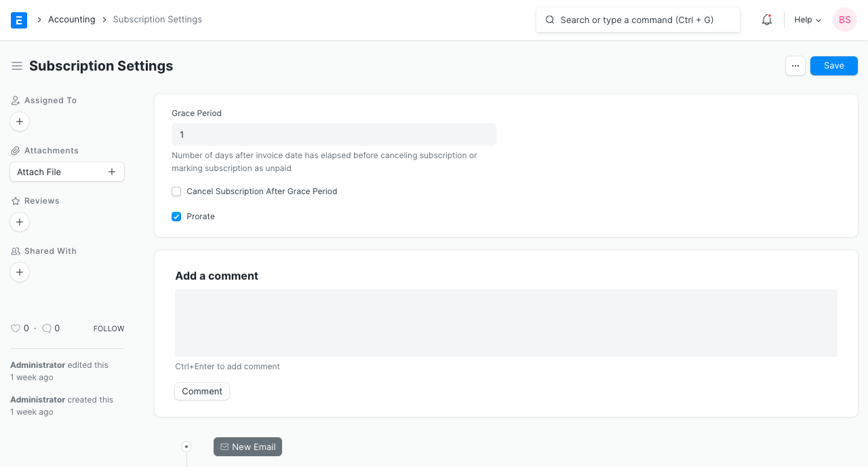Expand the Help dropdown
Viewport: 868px width, 467px height.
pyautogui.click(x=807, y=20)
